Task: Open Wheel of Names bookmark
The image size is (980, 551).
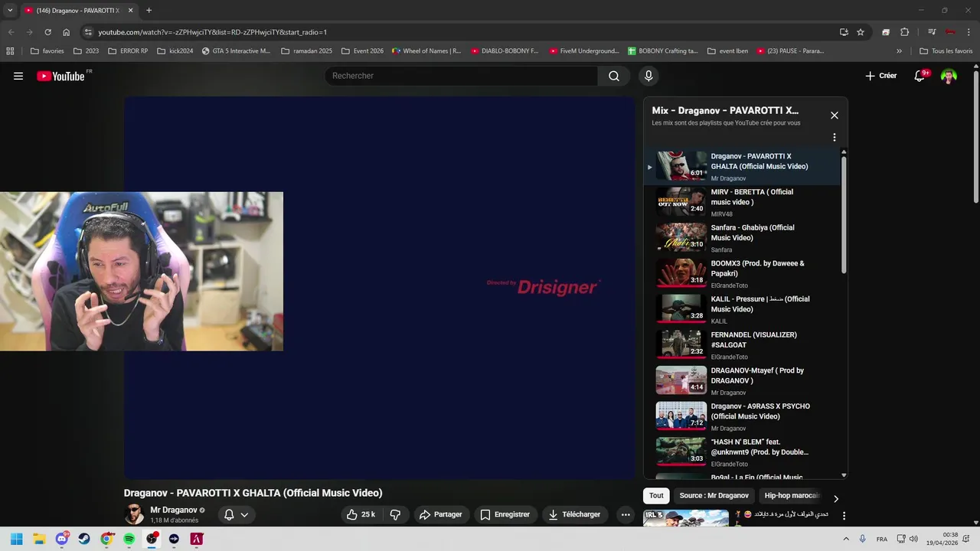Action: click(426, 51)
